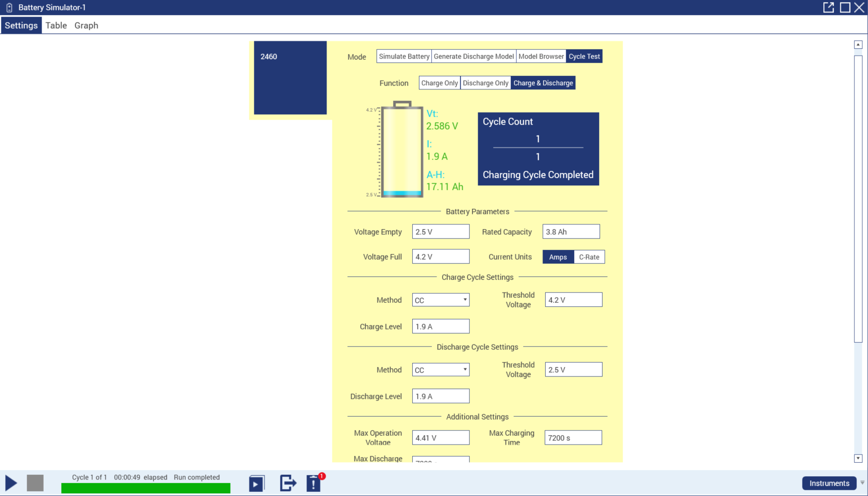Switch Current Units to C-Rate
The image size is (868, 496).
pos(589,257)
